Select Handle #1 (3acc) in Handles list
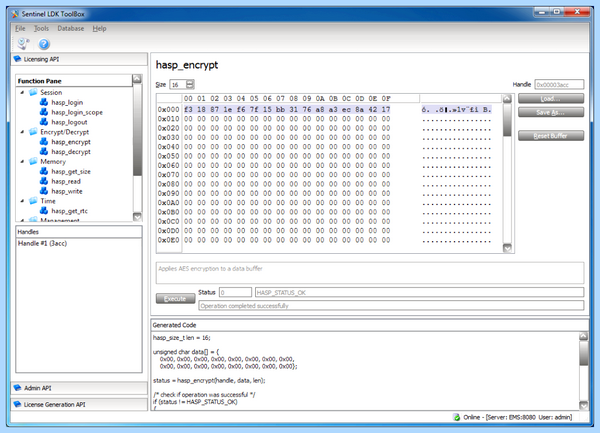 pos(42,243)
